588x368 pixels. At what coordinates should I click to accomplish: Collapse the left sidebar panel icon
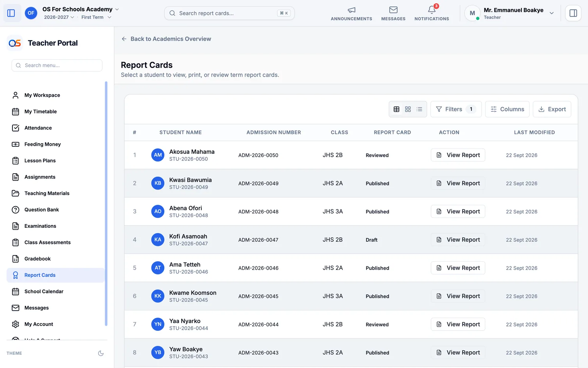[x=11, y=13]
